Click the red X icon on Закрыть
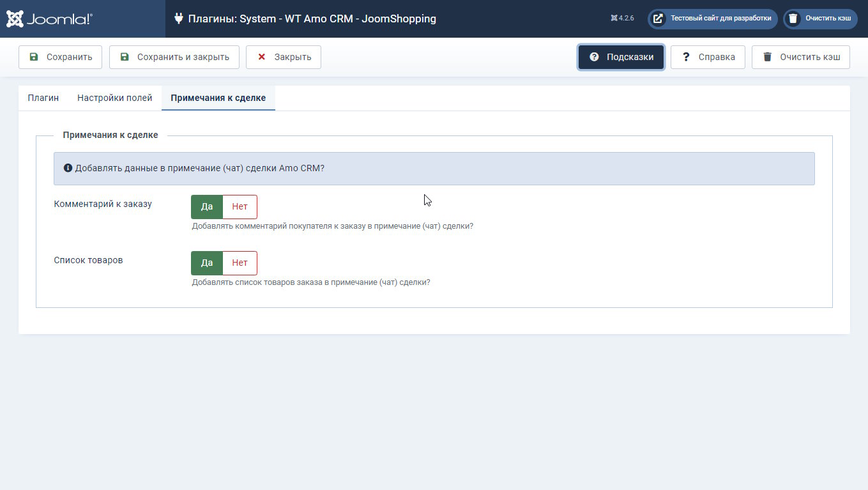The image size is (868, 490). click(261, 57)
